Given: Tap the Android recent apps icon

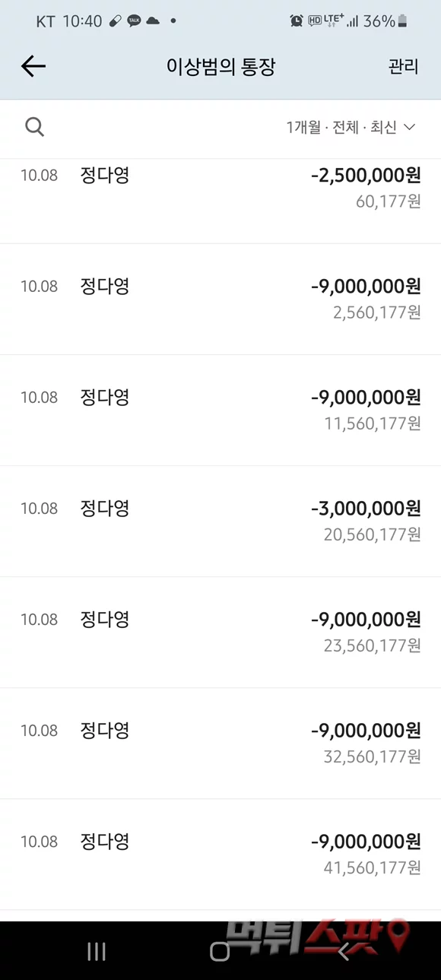Looking at the screenshot, I should (97, 950).
